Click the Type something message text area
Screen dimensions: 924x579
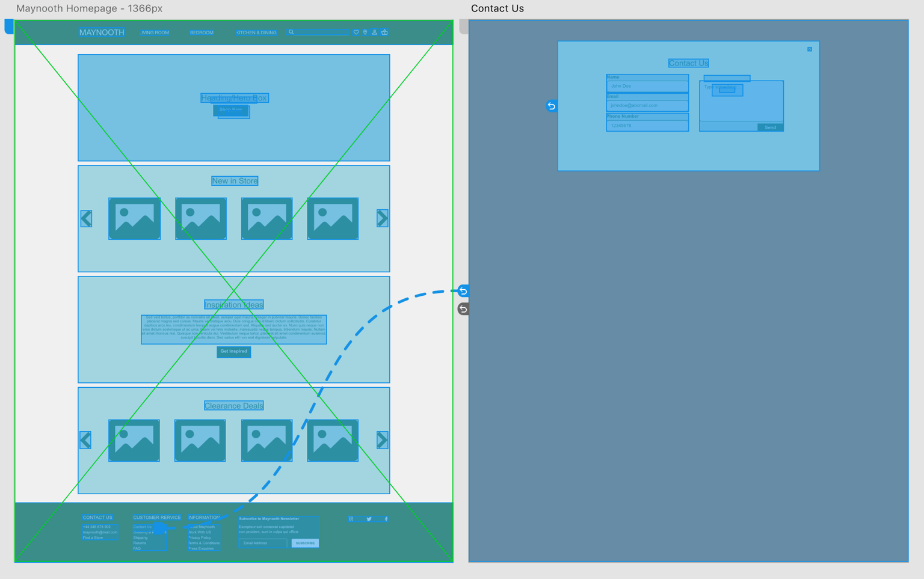(x=741, y=101)
